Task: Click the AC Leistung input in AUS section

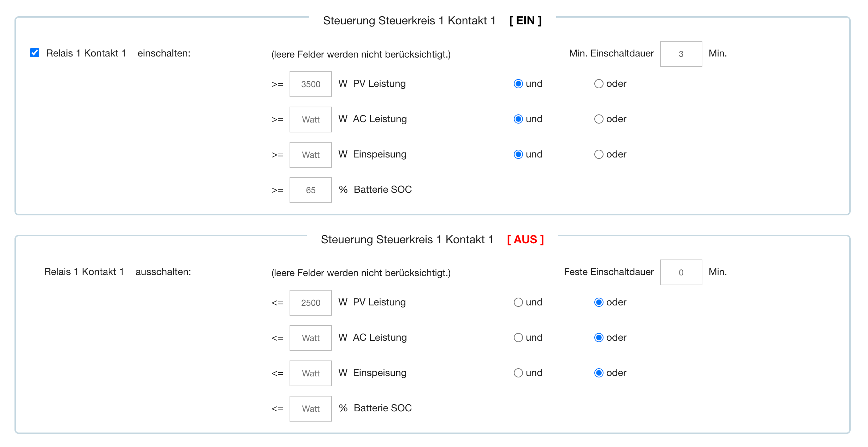Action: tap(310, 338)
